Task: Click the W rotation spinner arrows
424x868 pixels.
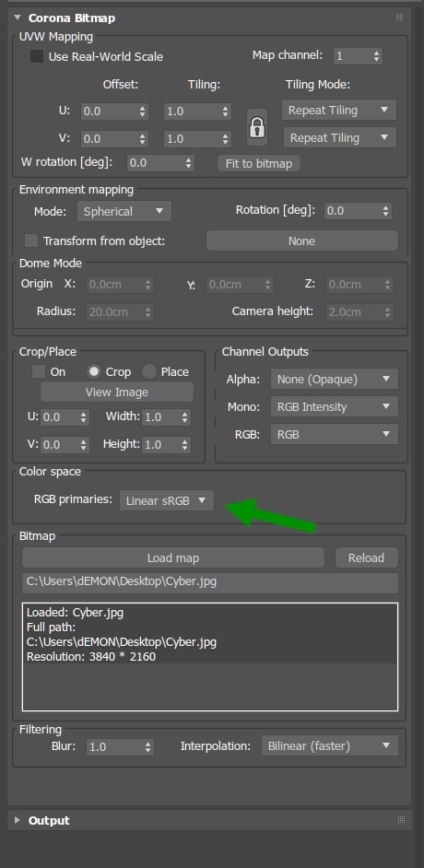Action: 189,163
